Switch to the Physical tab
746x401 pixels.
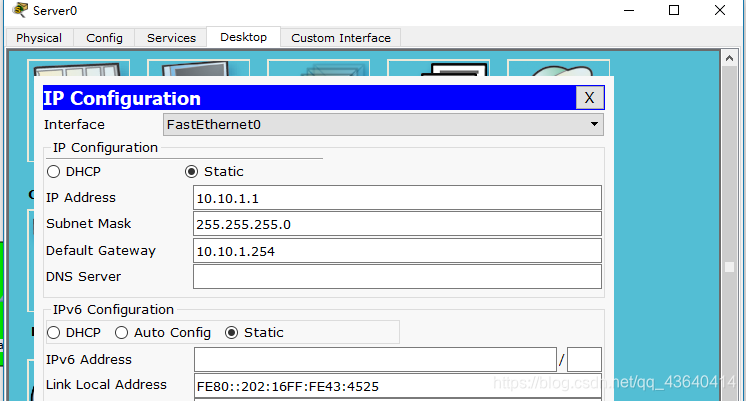point(39,38)
